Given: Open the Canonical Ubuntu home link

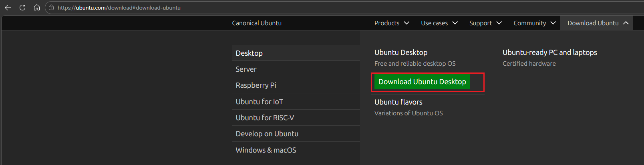Looking at the screenshot, I should [x=257, y=23].
